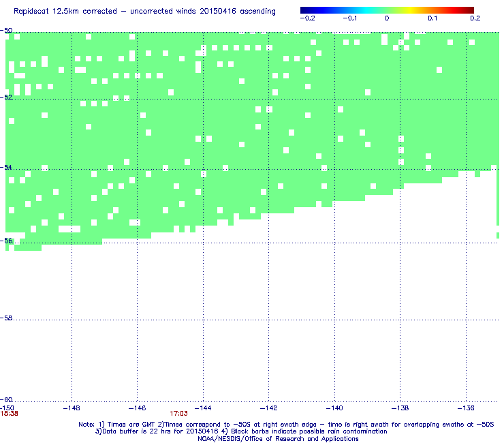Click the NOAA/NESDIS Office of Research credit line

278,439
